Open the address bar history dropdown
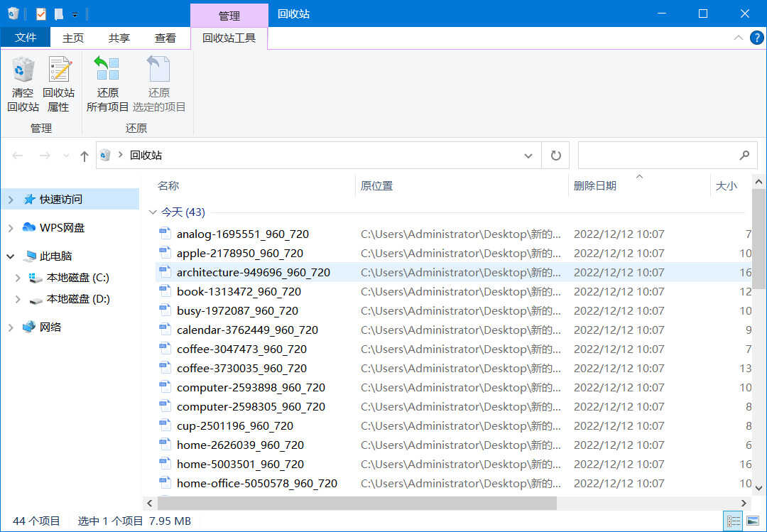This screenshot has height=532, width=767. 528,156
